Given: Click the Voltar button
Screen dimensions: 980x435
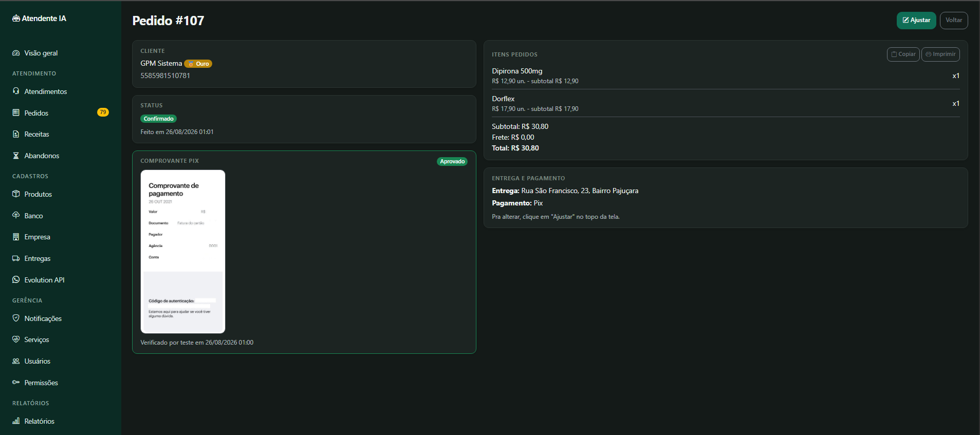Looking at the screenshot, I should pos(954,21).
